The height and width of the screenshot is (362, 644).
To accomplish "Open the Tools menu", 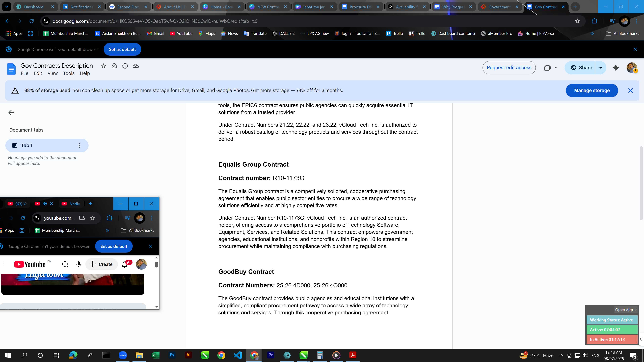I will [69, 73].
